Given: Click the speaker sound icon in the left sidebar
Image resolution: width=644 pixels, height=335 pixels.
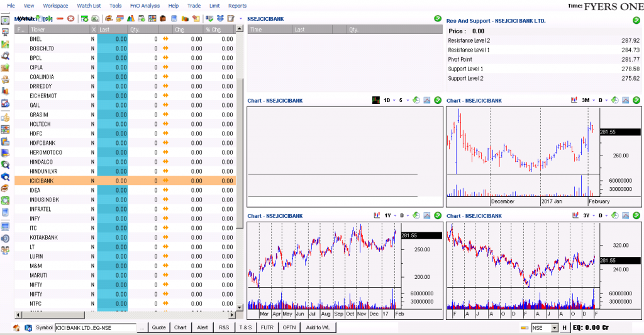Looking at the screenshot, I should coord(5,239).
